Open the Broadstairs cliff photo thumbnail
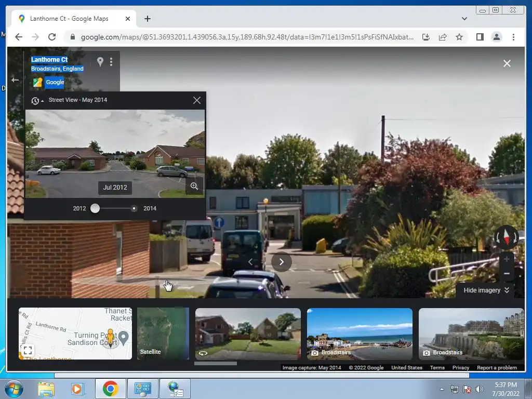 [471, 334]
